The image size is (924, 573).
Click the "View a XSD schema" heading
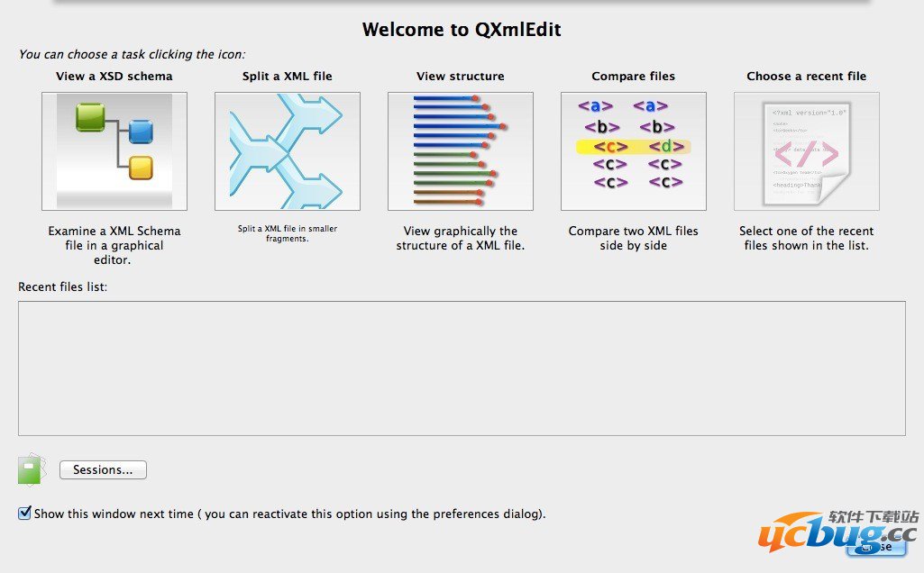[114, 77]
